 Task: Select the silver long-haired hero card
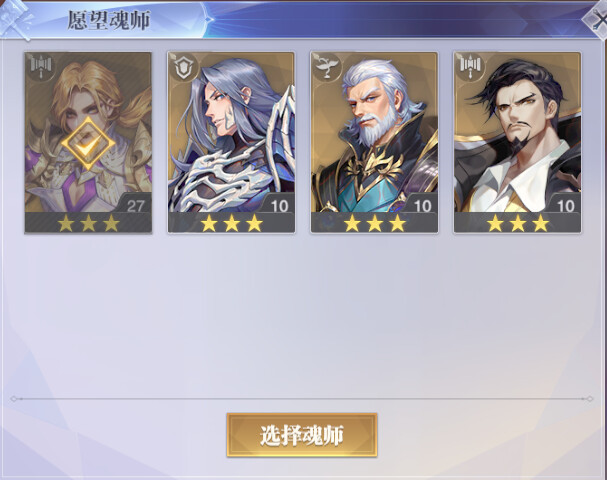(x=231, y=142)
